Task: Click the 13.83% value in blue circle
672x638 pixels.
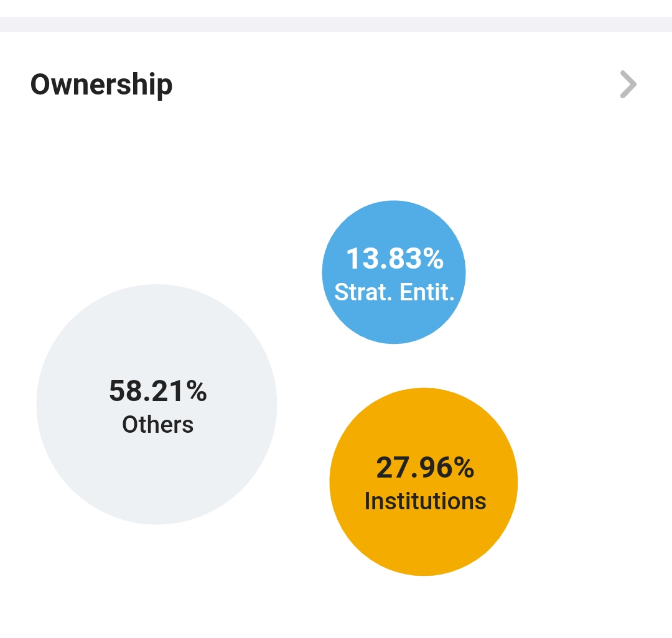Action: 394,259
